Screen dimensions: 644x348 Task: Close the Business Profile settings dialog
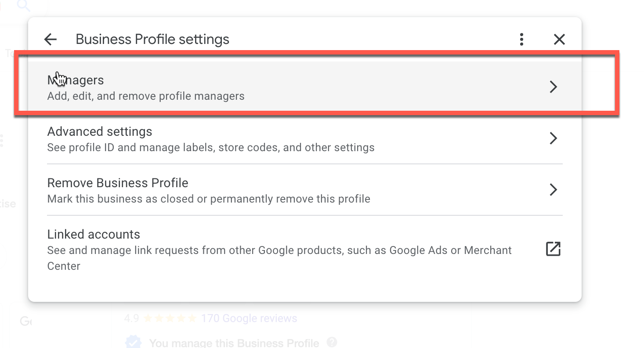[559, 40]
